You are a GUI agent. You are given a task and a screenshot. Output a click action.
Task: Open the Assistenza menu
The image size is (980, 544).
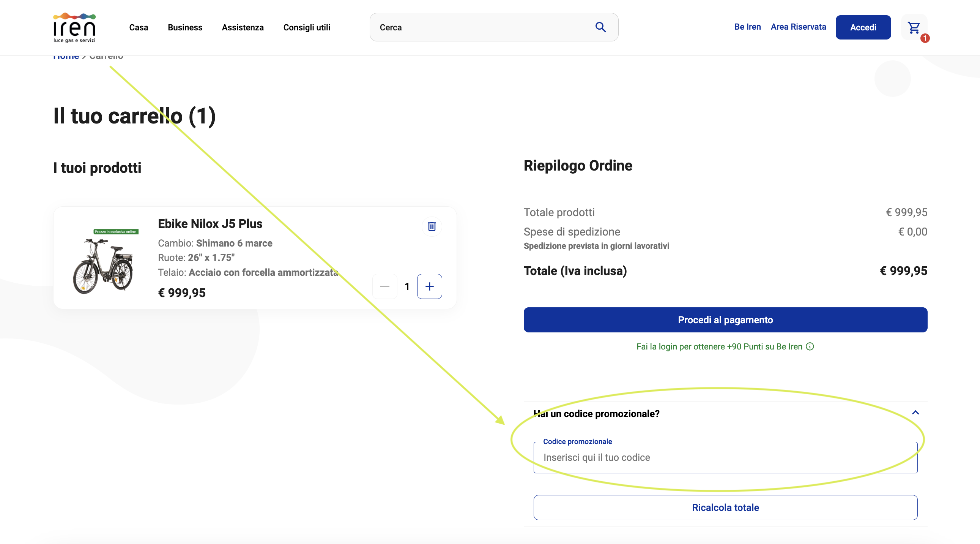[x=243, y=27]
